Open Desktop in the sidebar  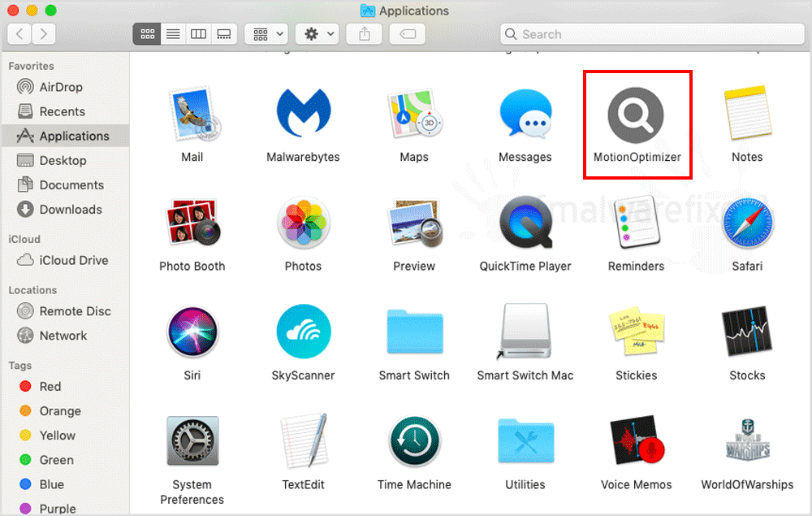pyautogui.click(x=65, y=161)
